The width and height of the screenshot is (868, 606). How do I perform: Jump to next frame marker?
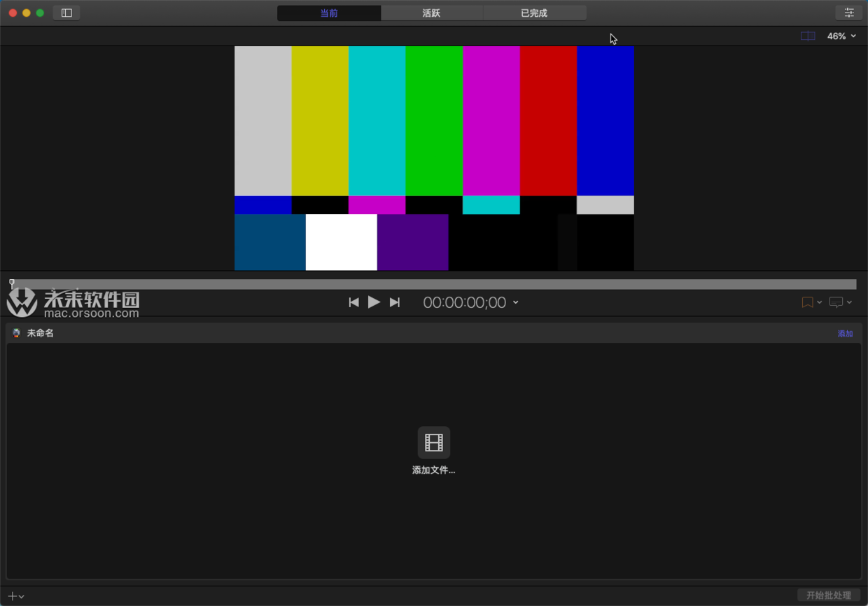[x=395, y=302]
